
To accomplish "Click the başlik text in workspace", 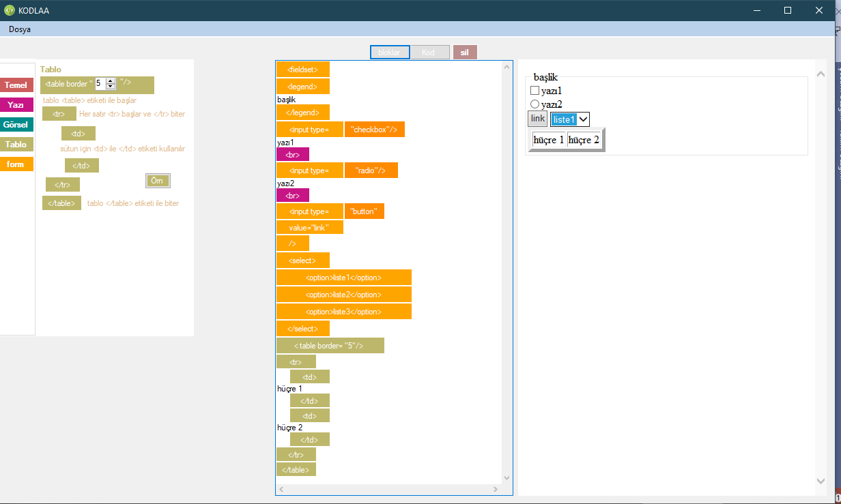I will (x=287, y=100).
